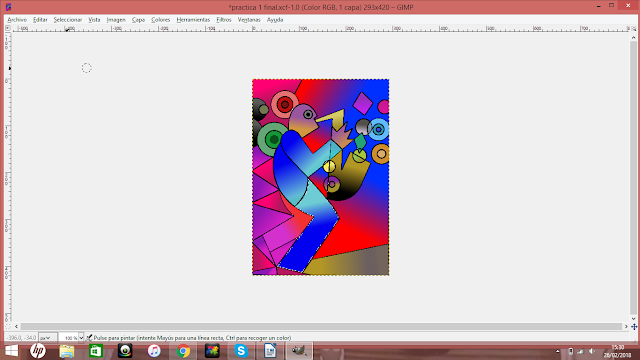Open the Capa menu
This screenshot has width=640, height=360.
click(138, 20)
